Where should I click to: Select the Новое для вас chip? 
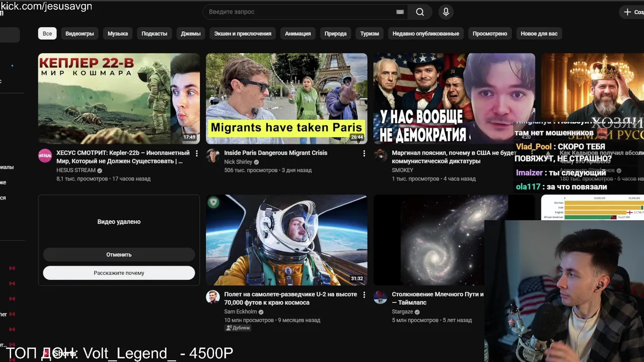tap(539, 34)
